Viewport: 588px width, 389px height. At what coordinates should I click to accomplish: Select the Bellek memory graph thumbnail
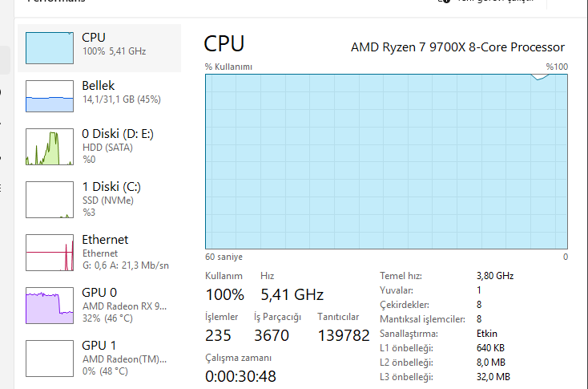coord(50,95)
